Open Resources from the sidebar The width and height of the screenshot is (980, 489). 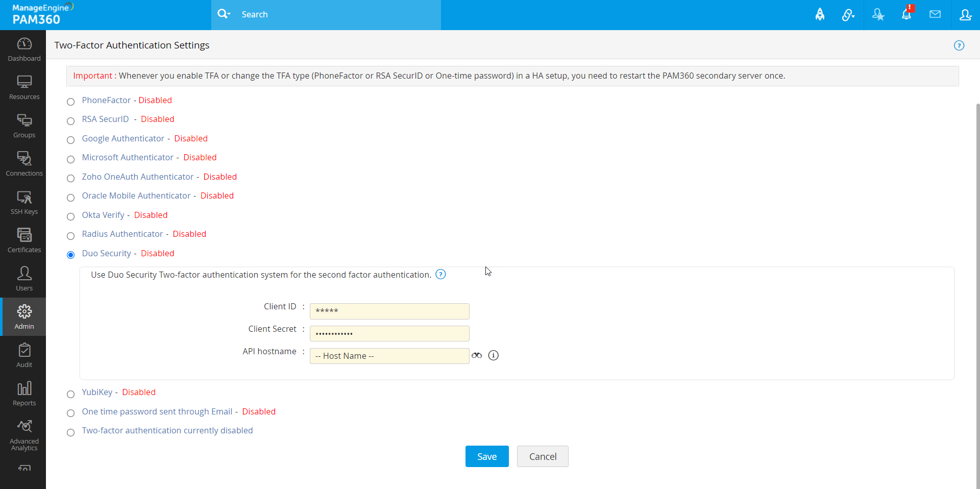pyautogui.click(x=24, y=88)
